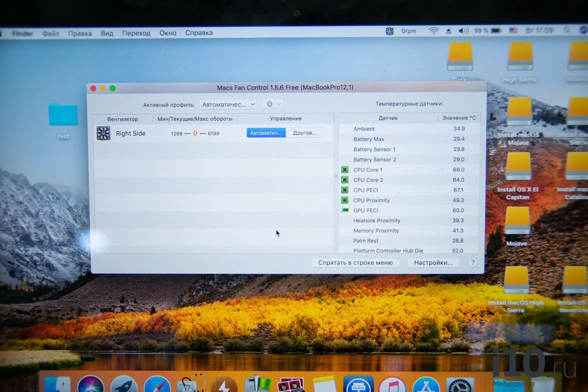
Task: Select the Heatsink Proximity row
Action: click(x=408, y=220)
